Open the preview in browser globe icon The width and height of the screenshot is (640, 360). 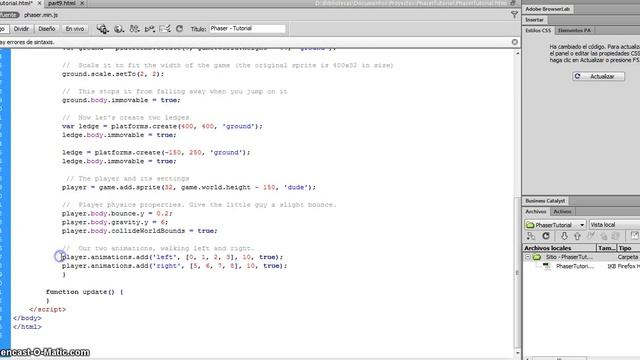(119, 29)
